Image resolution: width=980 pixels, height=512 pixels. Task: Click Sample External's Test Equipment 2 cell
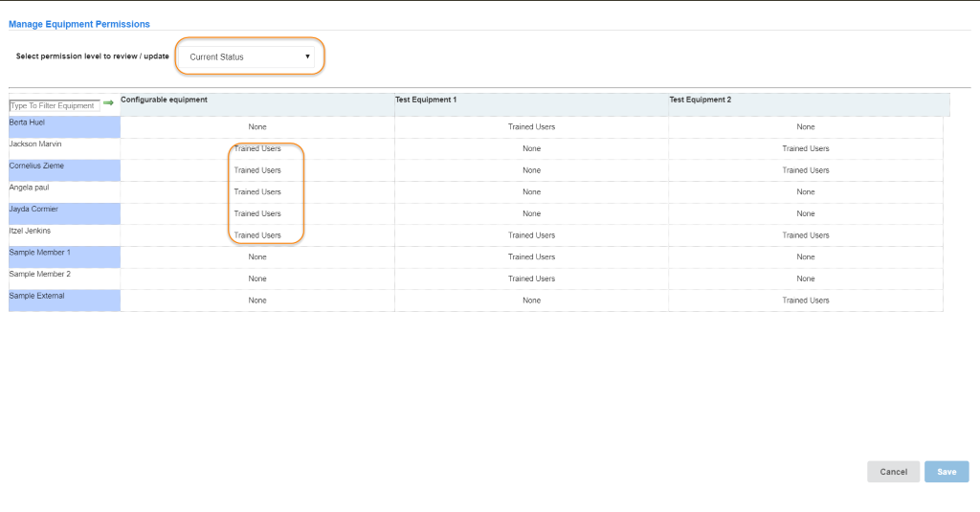(x=805, y=301)
